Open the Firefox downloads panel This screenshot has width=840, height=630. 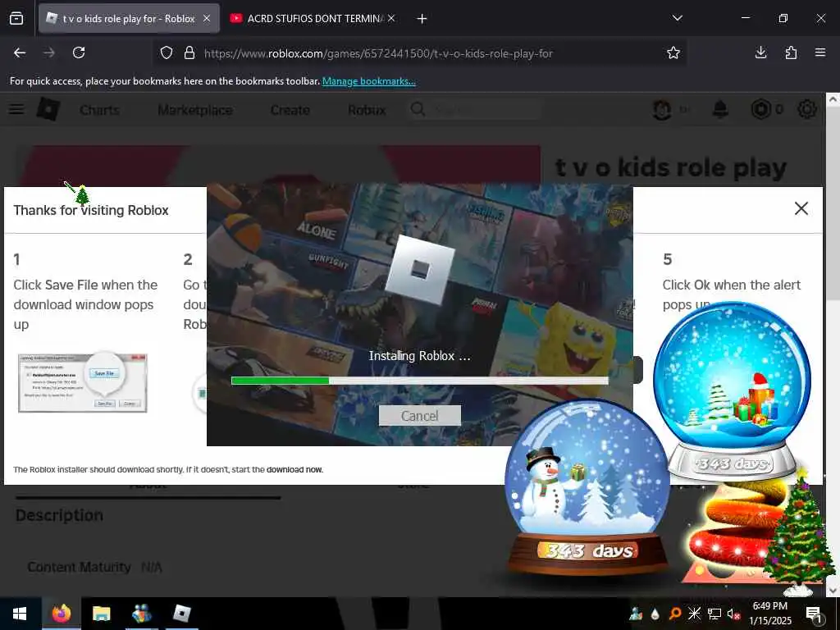[x=760, y=52]
